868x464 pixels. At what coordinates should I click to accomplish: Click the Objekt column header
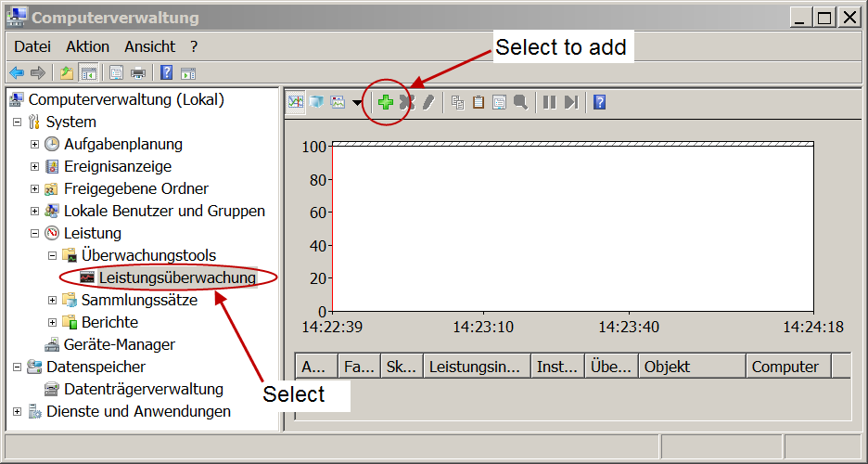(x=693, y=367)
